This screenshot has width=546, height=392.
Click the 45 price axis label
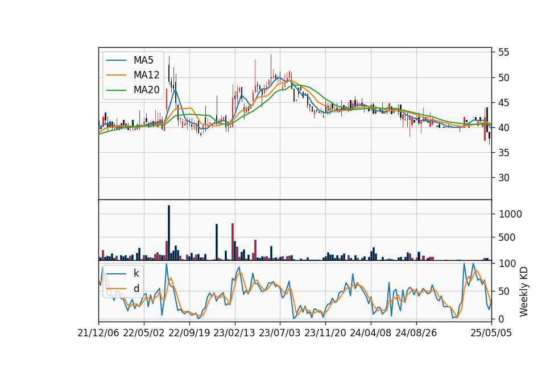click(x=504, y=103)
